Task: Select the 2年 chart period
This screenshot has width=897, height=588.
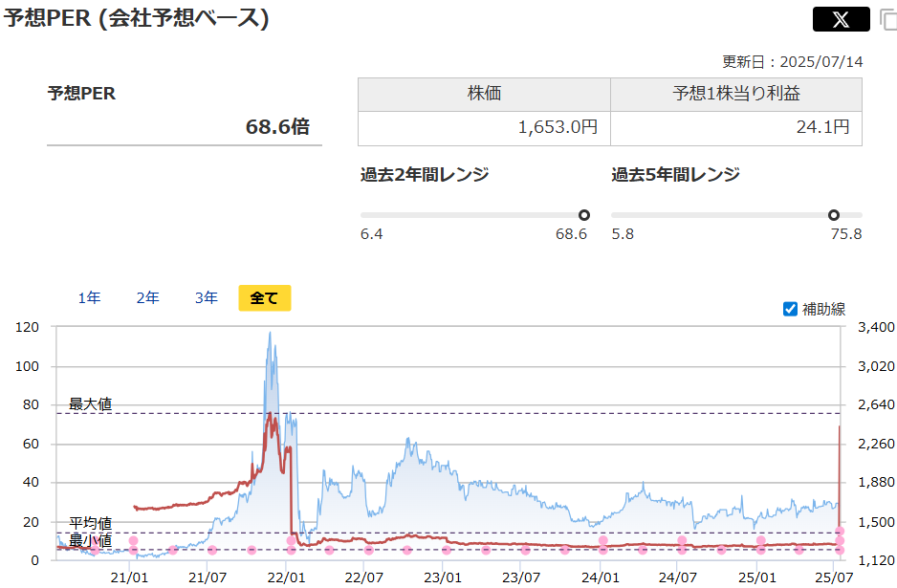Action: pyautogui.click(x=147, y=298)
